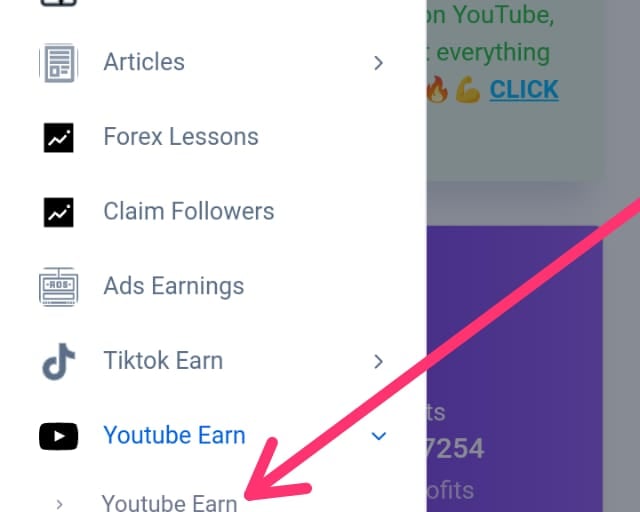Open the Youtube Earn sub-item
640x512 pixels.
(169, 503)
